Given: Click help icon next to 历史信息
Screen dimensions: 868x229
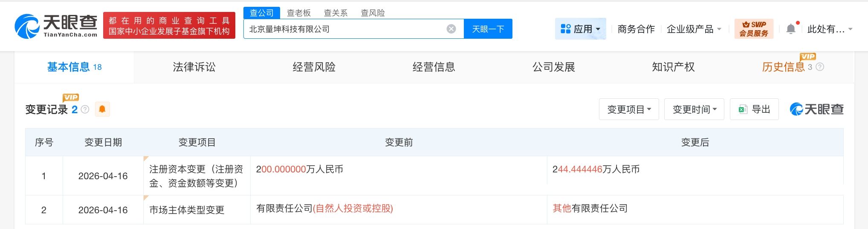Looking at the screenshot, I should tap(820, 67).
